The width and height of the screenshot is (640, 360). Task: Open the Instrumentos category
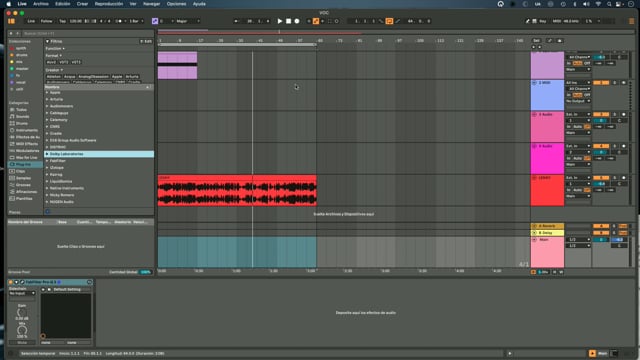[27, 130]
